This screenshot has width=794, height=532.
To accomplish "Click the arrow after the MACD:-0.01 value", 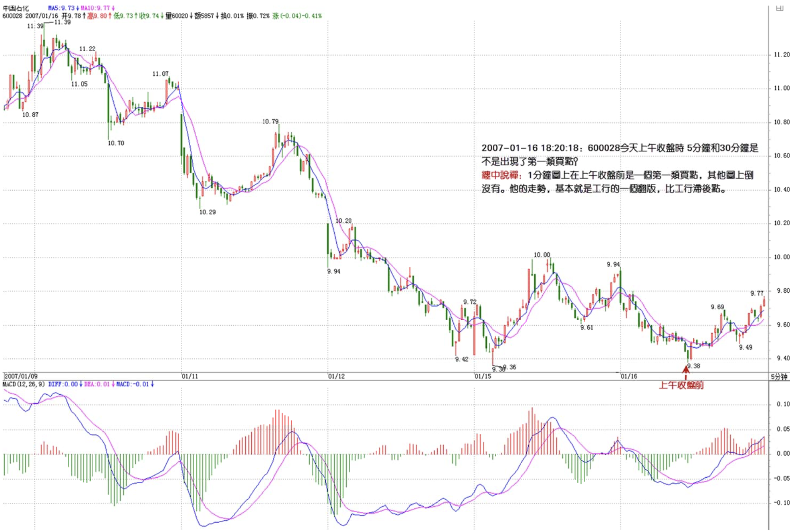I will 152,384.
